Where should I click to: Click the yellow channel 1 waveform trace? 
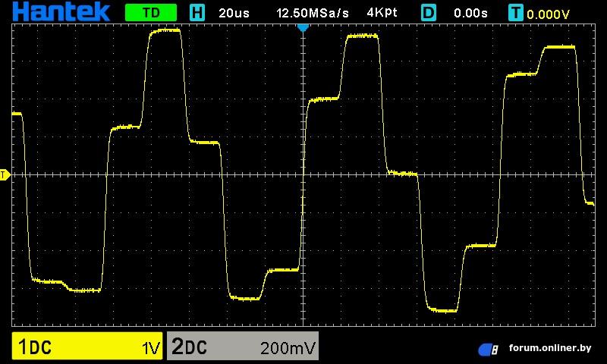[x=165, y=31]
